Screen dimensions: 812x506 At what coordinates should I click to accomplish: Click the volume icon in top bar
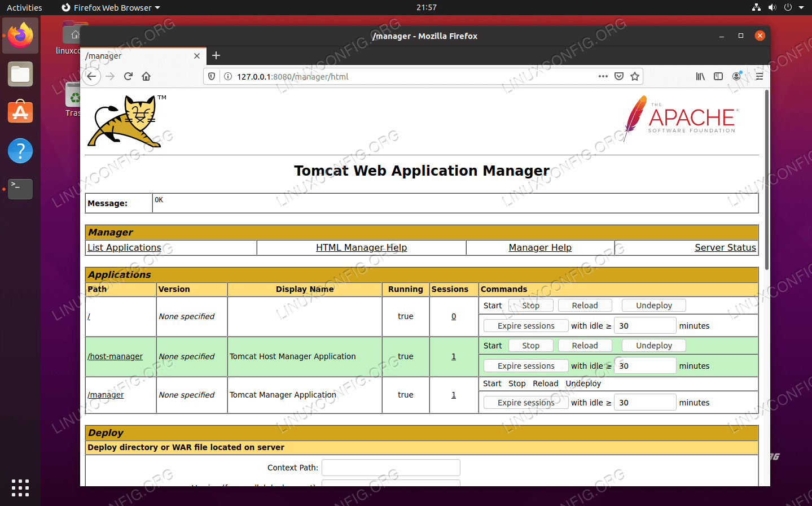point(772,7)
